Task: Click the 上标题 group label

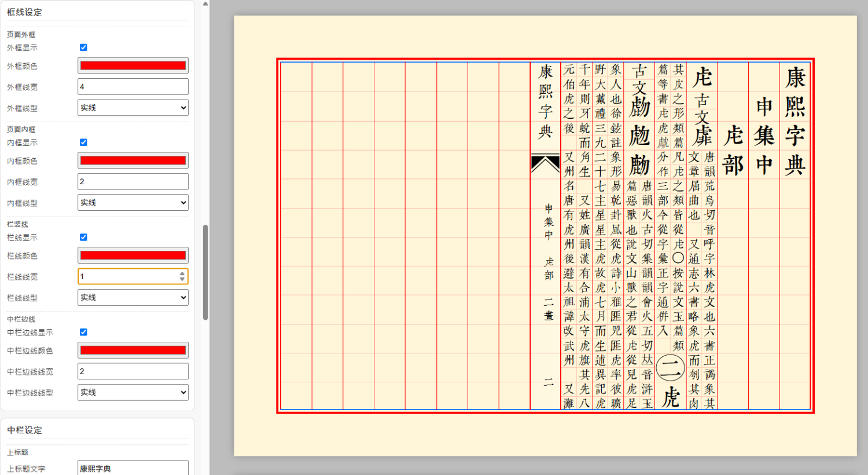Action: click(17, 453)
